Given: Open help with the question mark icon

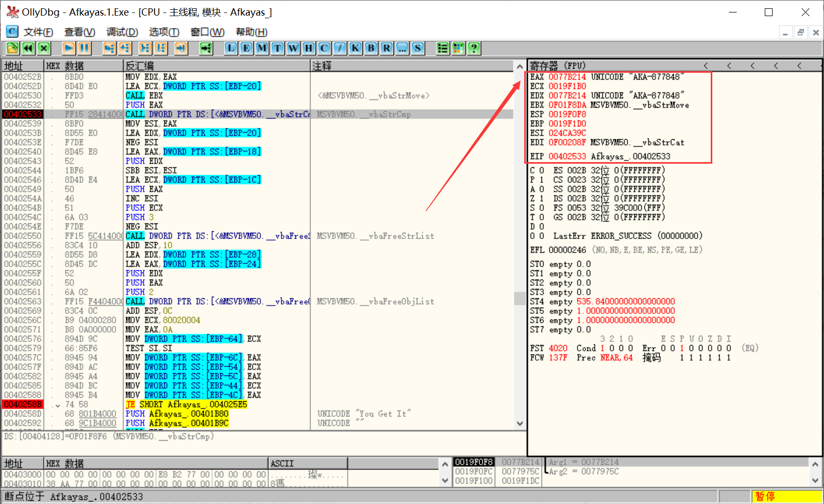Looking at the screenshot, I should (x=474, y=48).
